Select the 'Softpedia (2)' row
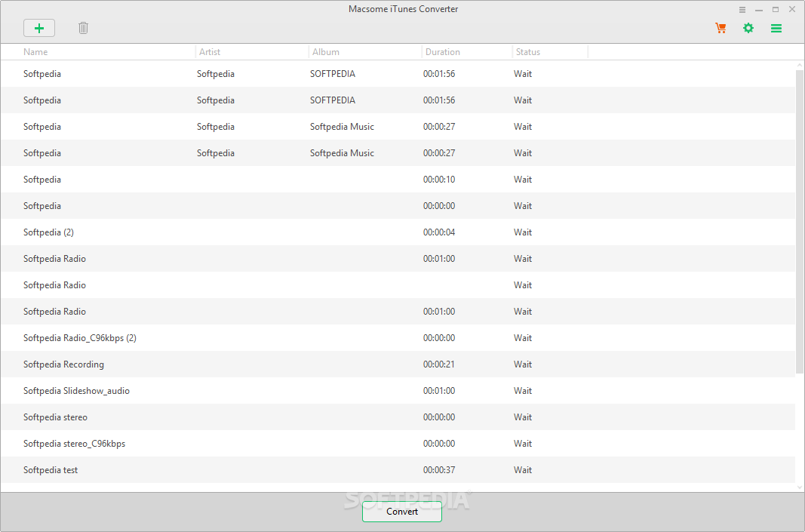Viewport: 805px width, 532px height. (x=398, y=232)
